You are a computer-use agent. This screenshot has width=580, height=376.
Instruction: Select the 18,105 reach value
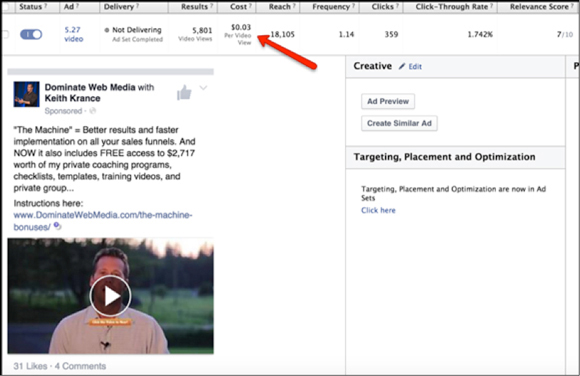coord(283,34)
